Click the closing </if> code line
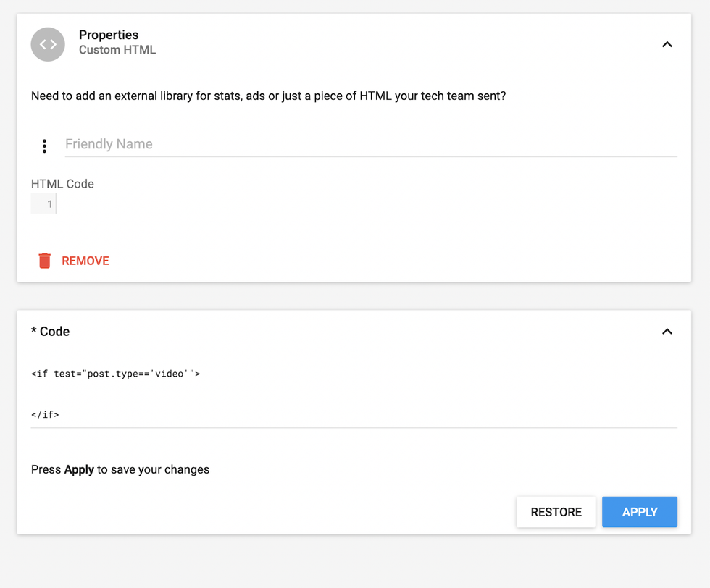Viewport: 710px width, 588px height. click(x=45, y=415)
